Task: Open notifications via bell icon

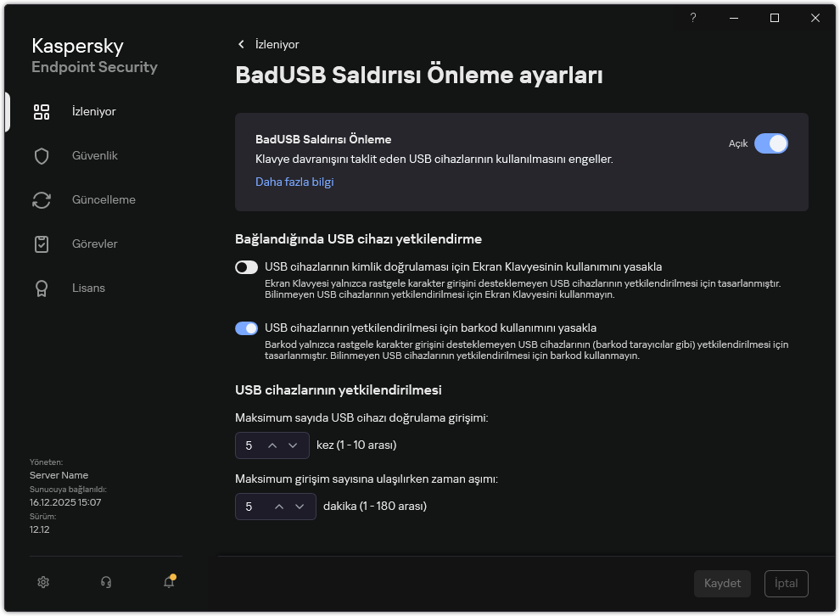Action: pos(168,583)
